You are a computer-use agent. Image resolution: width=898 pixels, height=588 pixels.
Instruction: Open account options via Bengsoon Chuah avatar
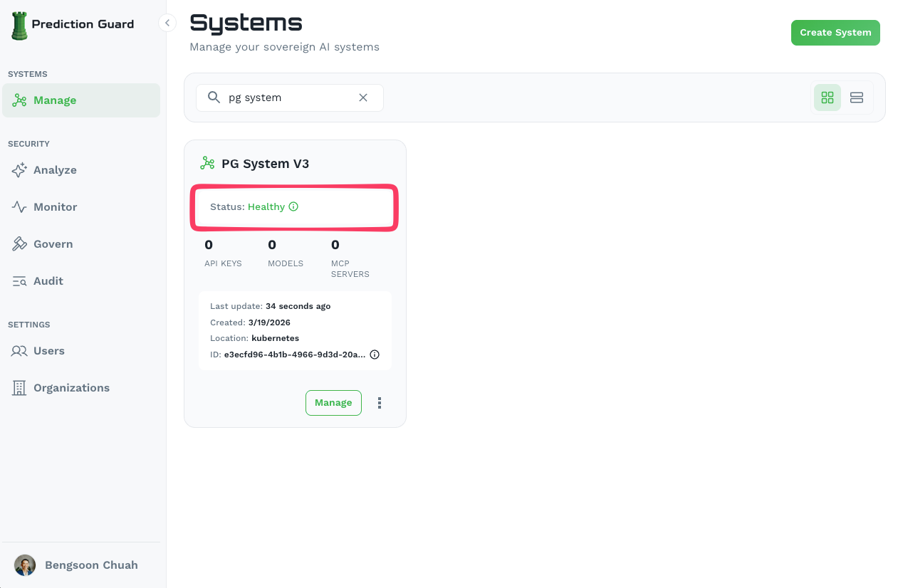coord(25,565)
